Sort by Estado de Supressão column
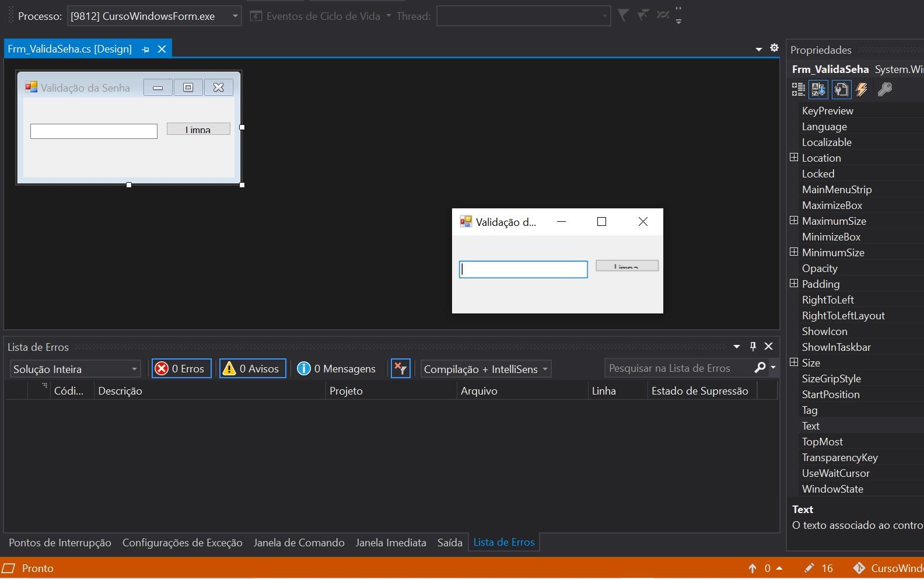 tap(702, 390)
